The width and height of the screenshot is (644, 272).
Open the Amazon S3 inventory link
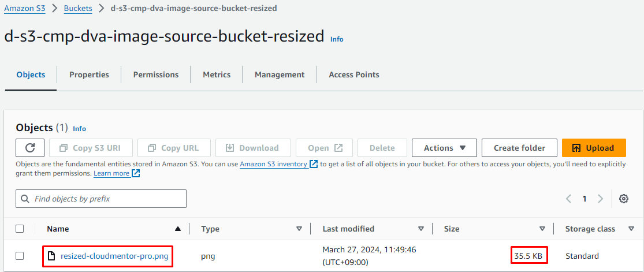[x=273, y=164]
